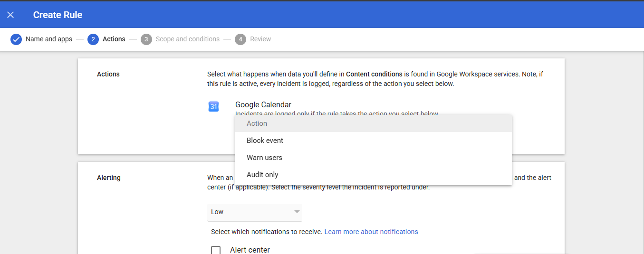The height and width of the screenshot is (254, 644).
Task: Click the Action header in the dropdown list
Action: point(374,123)
